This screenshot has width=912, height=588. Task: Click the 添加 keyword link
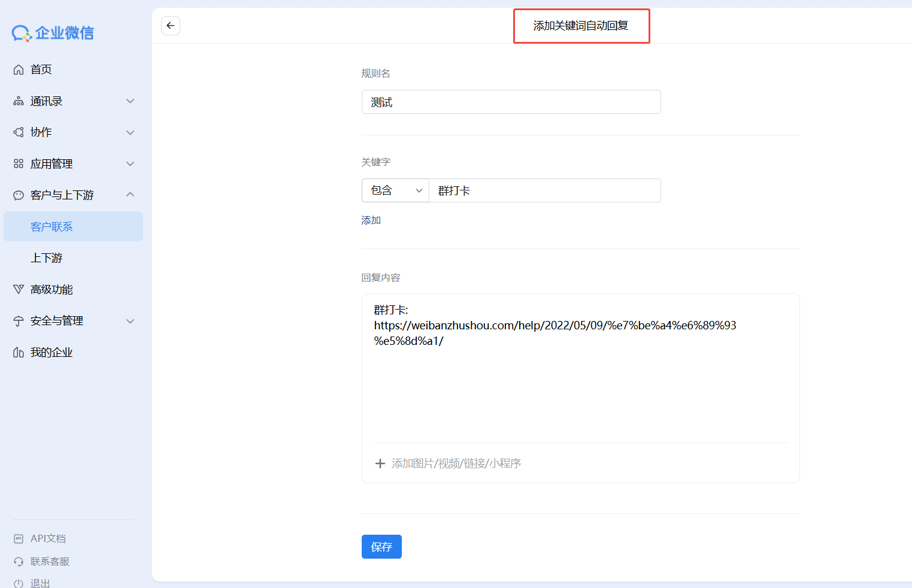pyautogui.click(x=371, y=220)
